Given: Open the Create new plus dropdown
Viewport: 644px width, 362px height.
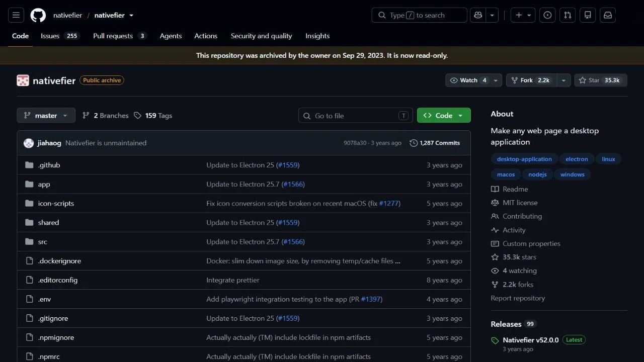Looking at the screenshot, I should 523,15.
